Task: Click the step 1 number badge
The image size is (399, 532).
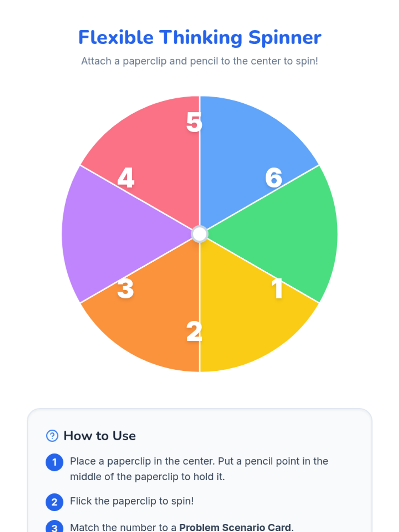Action: tap(55, 462)
